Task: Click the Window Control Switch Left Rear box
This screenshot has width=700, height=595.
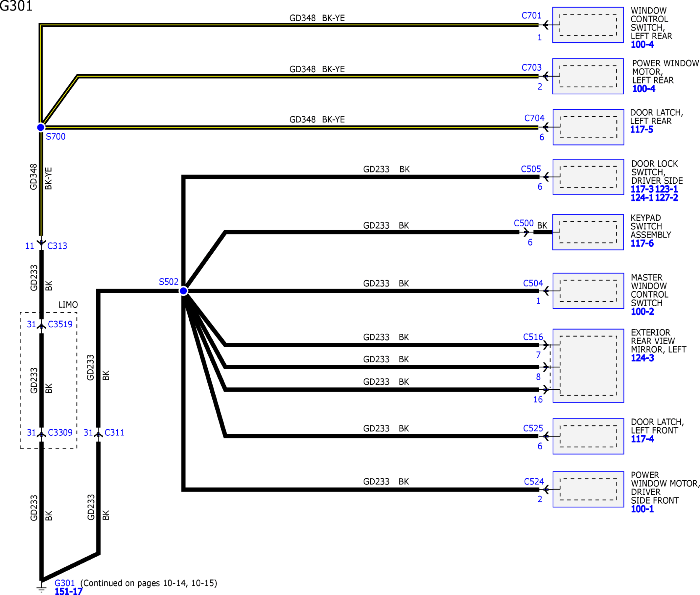Action: pyautogui.click(x=588, y=25)
